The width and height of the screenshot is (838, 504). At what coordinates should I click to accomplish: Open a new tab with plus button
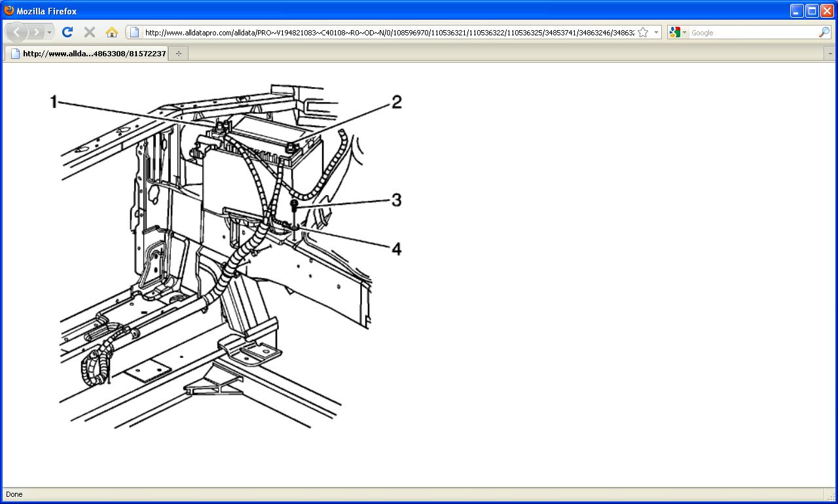tap(178, 54)
